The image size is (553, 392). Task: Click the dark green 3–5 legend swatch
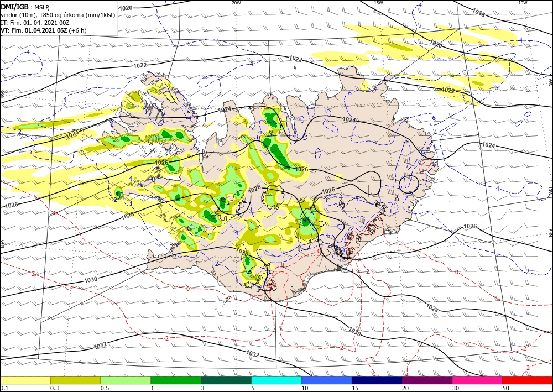point(226,380)
